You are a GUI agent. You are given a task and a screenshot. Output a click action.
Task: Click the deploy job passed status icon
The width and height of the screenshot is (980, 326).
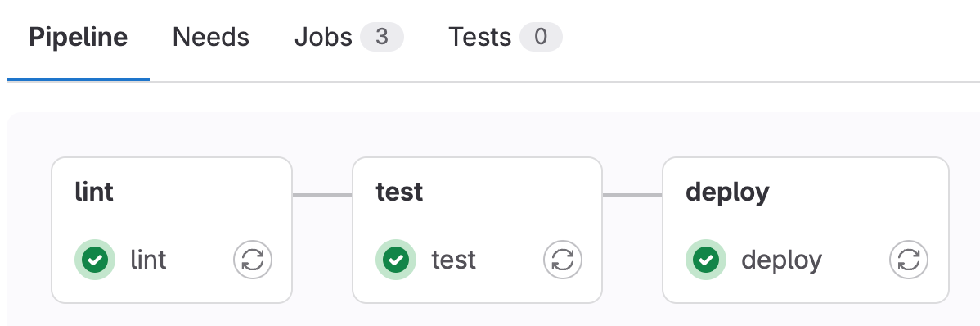pyautogui.click(x=706, y=260)
